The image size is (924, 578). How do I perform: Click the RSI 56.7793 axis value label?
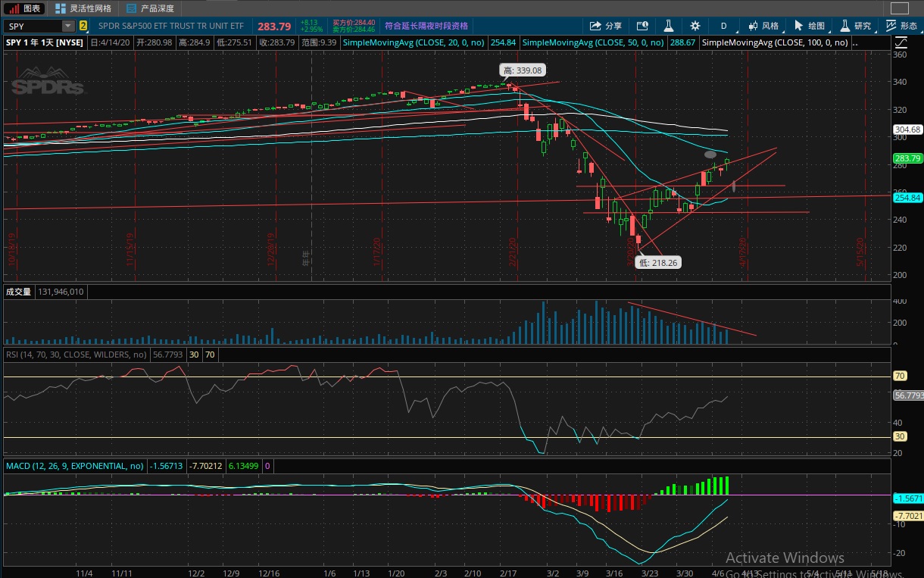coord(908,395)
